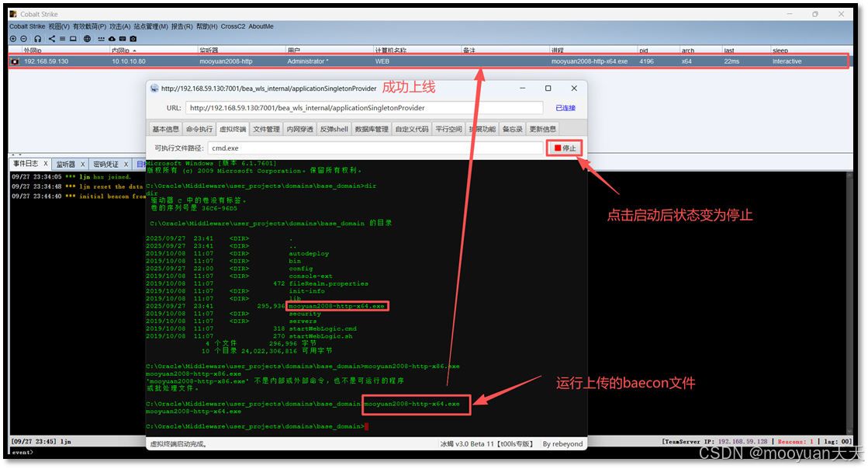Screen dimensions: 868x469
Task: Close the 监听器 tab with X
Action: [x=82, y=164]
